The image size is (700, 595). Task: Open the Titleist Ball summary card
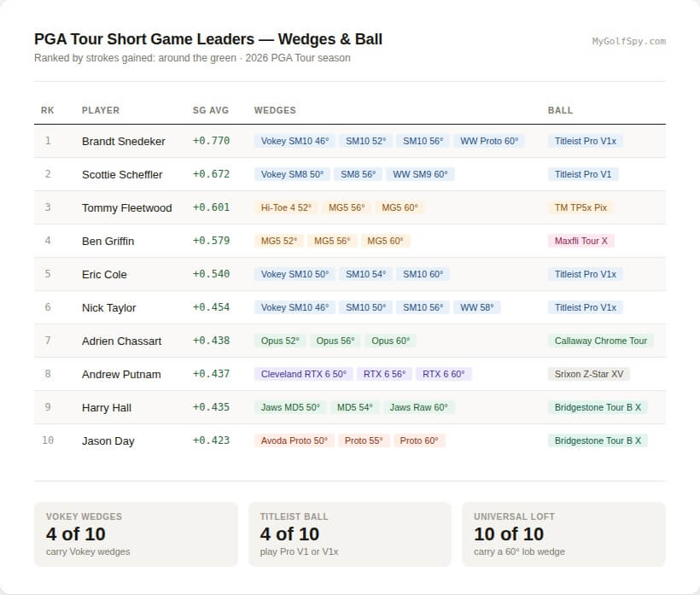pos(350,534)
